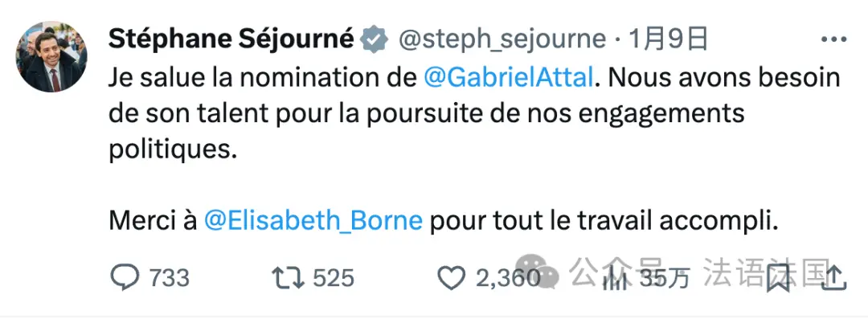The height and width of the screenshot is (319, 868).
Task: Click the retweet arrows icon
Action: pos(288,277)
